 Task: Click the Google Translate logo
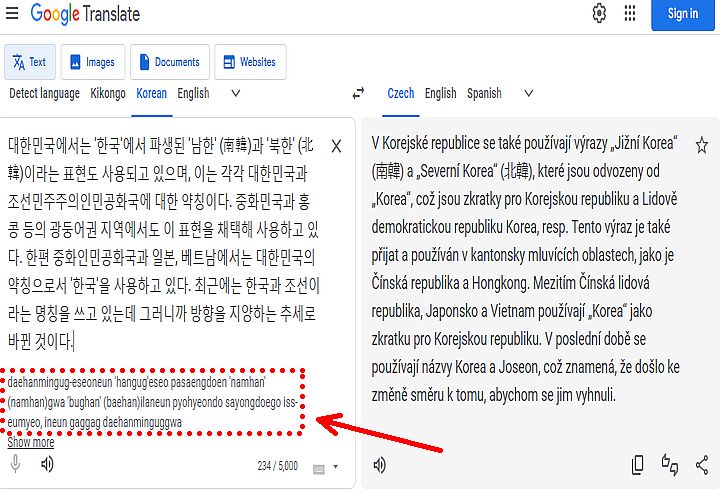coord(85,14)
